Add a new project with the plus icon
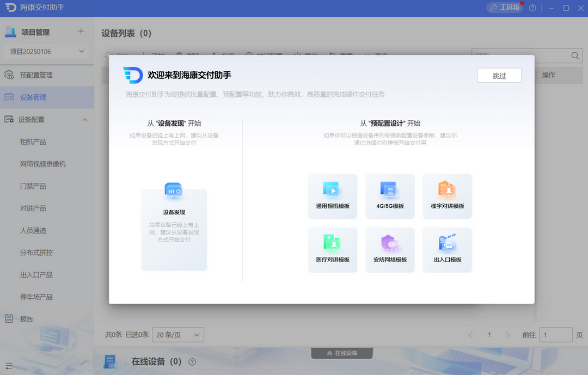 coord(81,32)
